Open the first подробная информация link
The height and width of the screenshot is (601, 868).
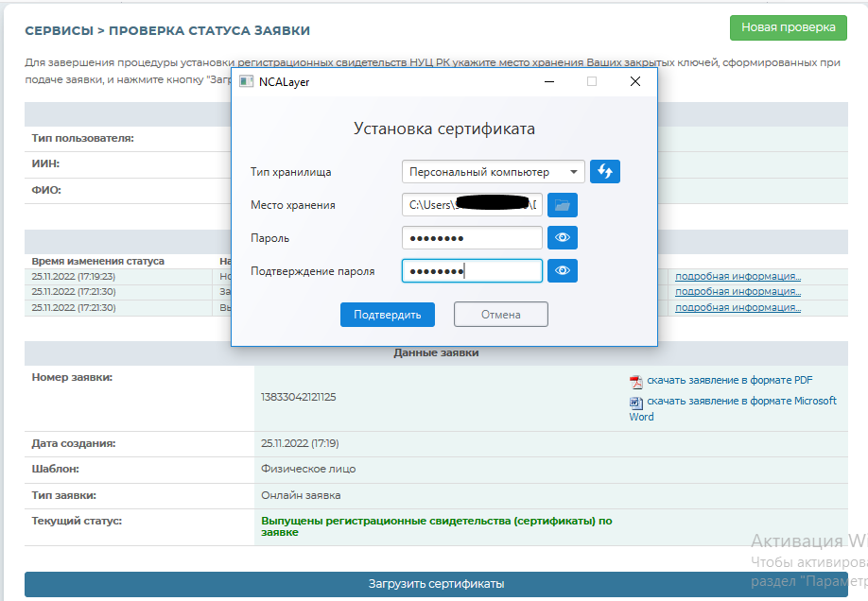738,277
